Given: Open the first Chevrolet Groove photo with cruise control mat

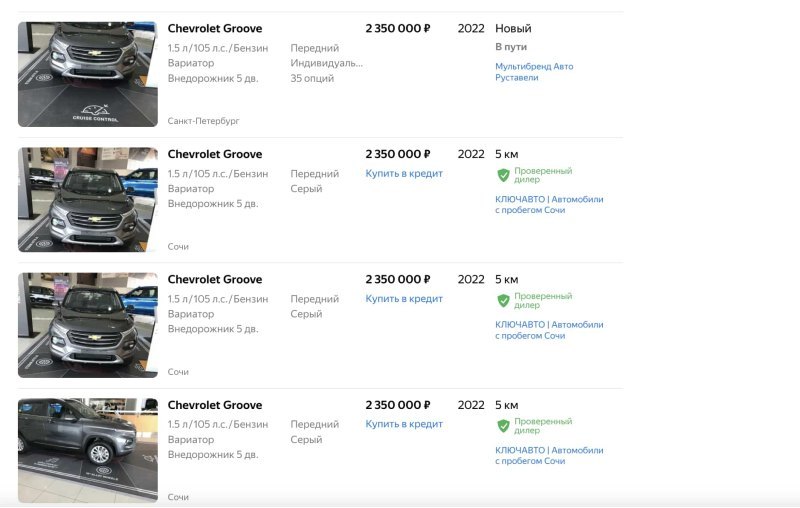Looking at the screenshot, I should 88,74.
